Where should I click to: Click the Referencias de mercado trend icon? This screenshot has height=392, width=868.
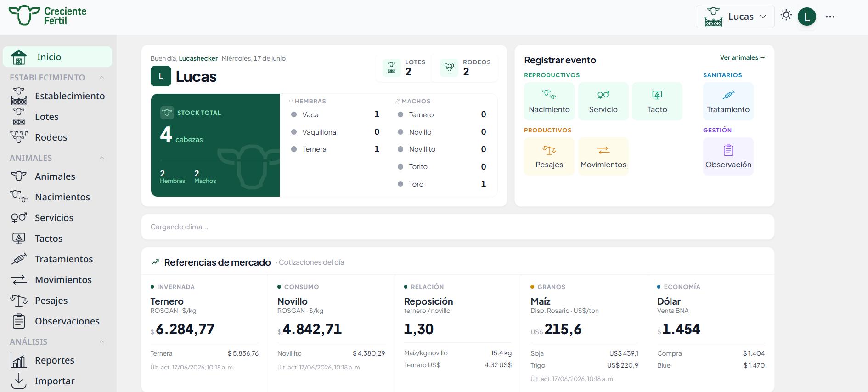point(155,262)
